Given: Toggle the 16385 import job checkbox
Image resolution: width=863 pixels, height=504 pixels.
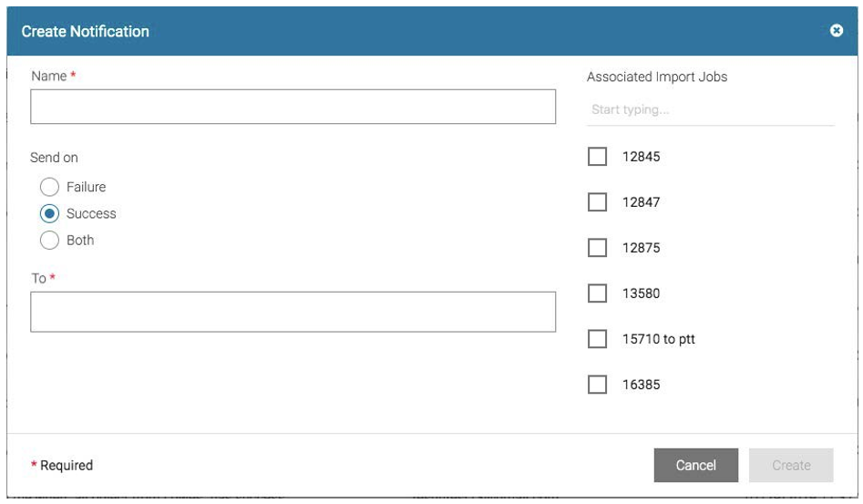Looking at the screenshot, I should [x=597, y=385].
